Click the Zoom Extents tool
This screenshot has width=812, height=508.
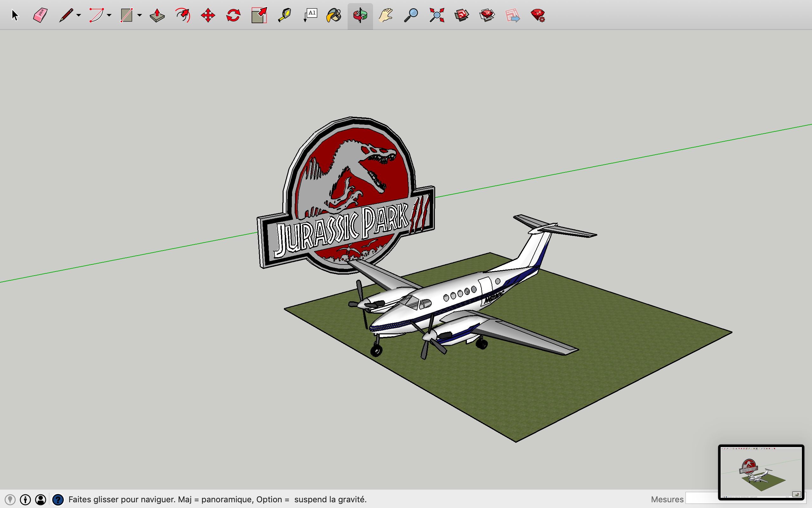click(437, 16)
